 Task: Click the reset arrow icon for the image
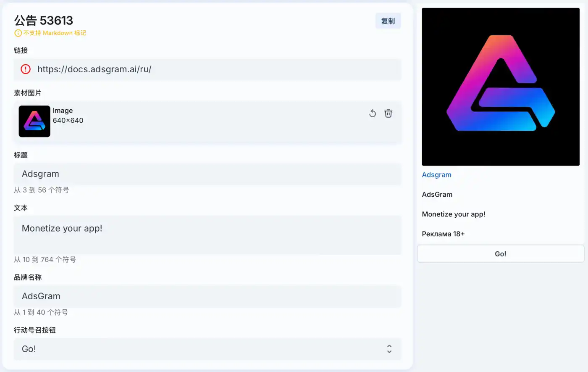(373, 113)
